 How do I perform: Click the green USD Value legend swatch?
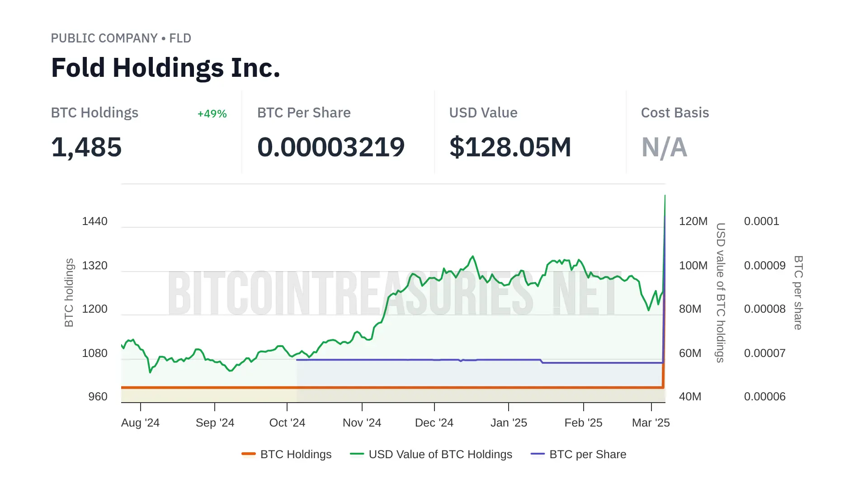tap(357, 454)
